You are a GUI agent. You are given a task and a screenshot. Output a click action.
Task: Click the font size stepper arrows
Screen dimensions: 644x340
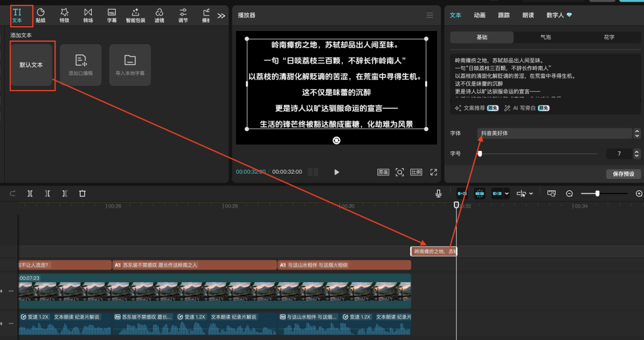(637, 153)
